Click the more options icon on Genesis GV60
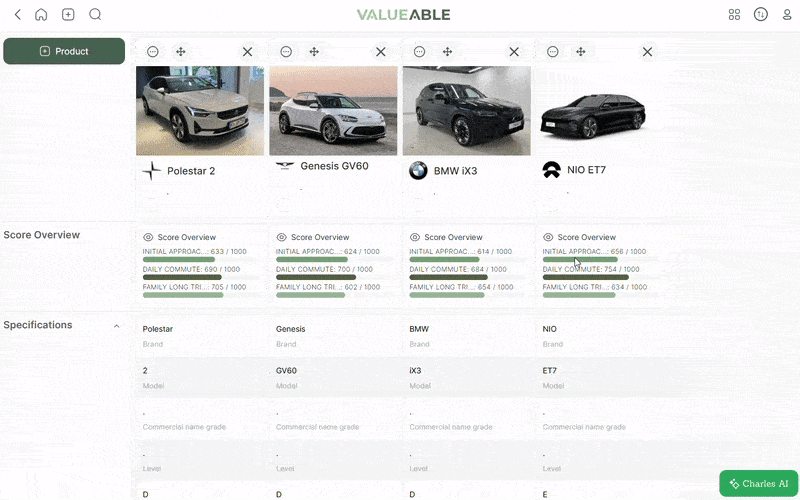Image resolution: width=800 pixels, height=500 pixels. 286,52
